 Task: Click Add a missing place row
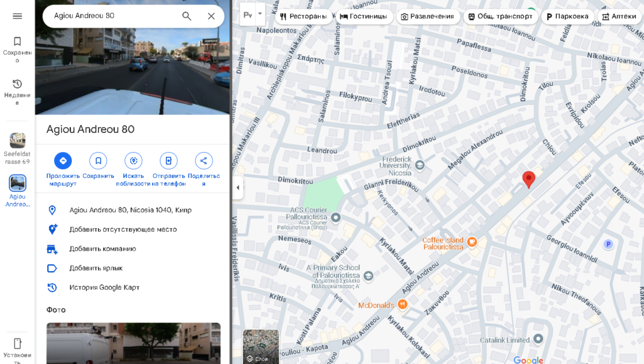[x=132, y=229]
